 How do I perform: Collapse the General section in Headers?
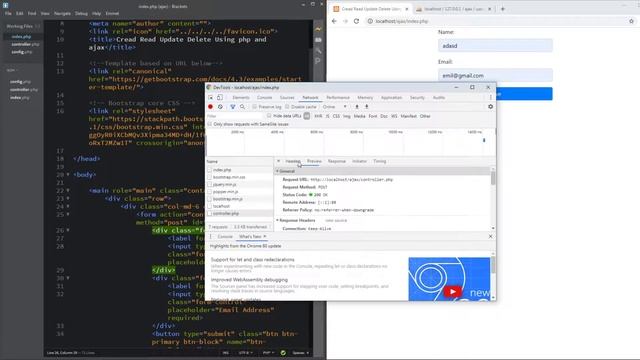click(x=277, y=171)
